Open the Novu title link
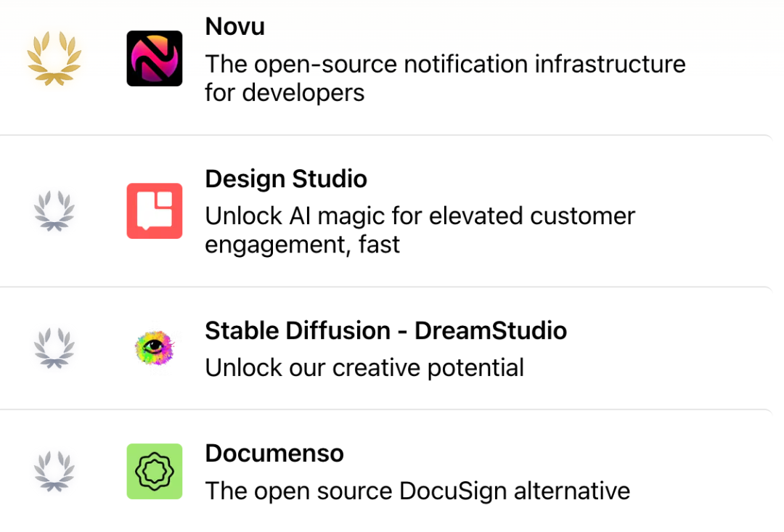The width and height of the screenshot is (784, 532). pyautogui.click(x=234, y=27)
